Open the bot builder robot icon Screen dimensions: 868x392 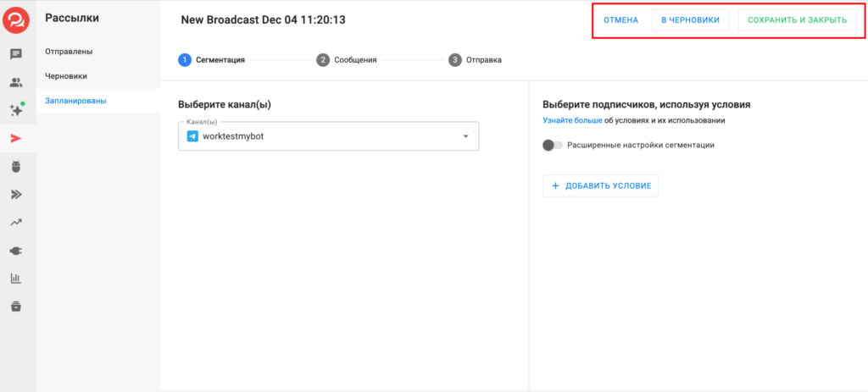16,167
